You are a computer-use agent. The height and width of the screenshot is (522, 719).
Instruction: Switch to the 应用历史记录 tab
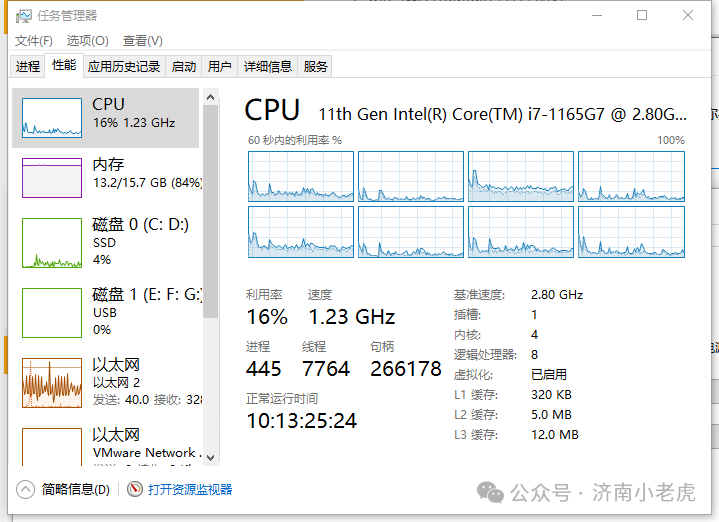(x=124, y=67)
